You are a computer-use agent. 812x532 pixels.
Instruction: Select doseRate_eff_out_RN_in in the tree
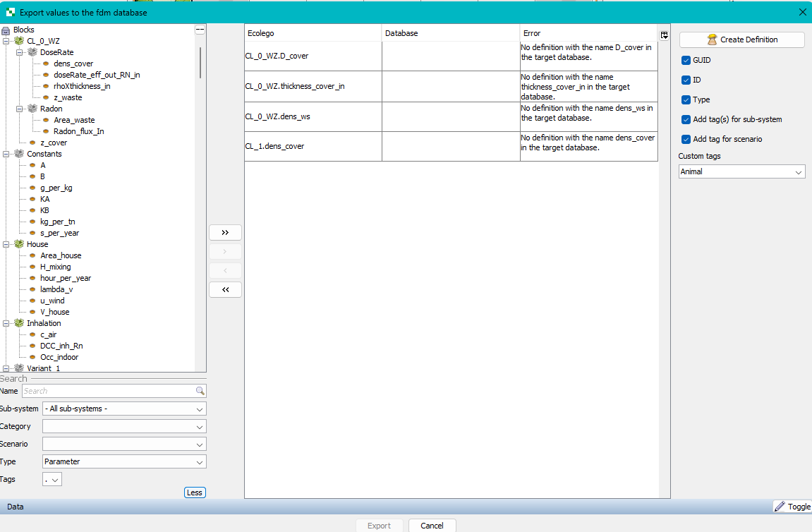(x=97, y=75)
